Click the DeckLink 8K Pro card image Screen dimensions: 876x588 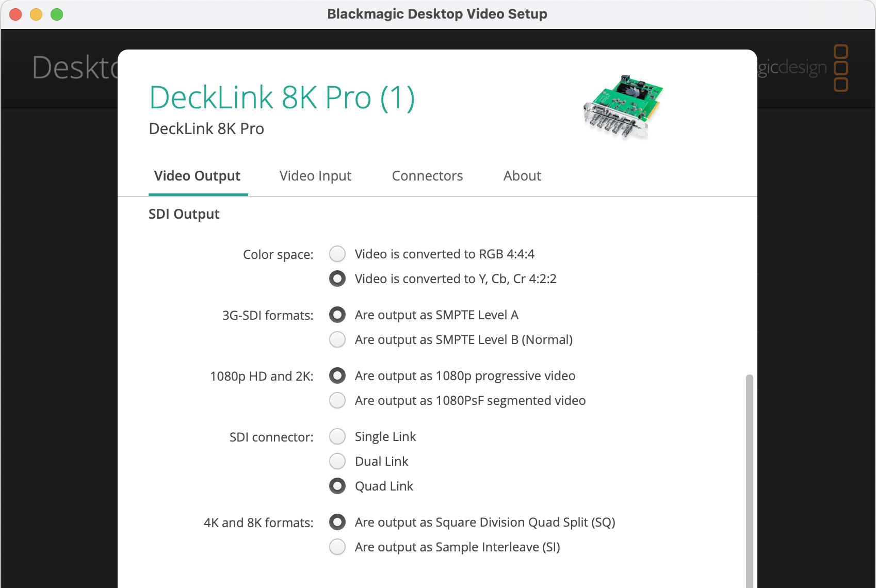(x=623, y=107)
